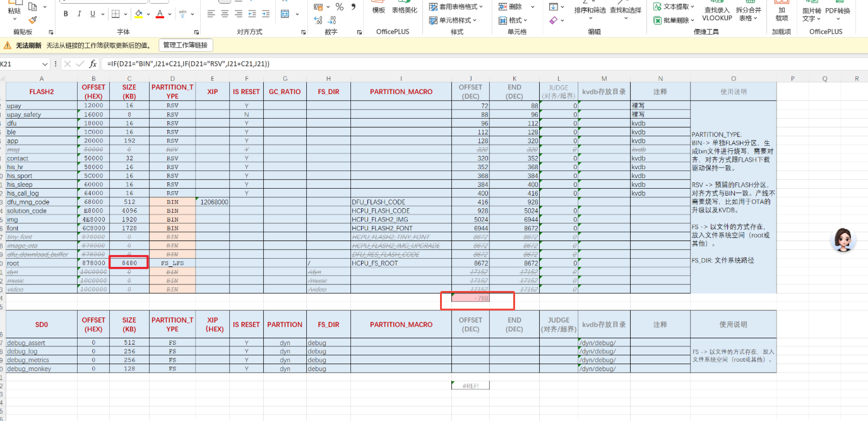Open the 套用表格格式 menu
The image size is (868, 421).
[456, 7]
